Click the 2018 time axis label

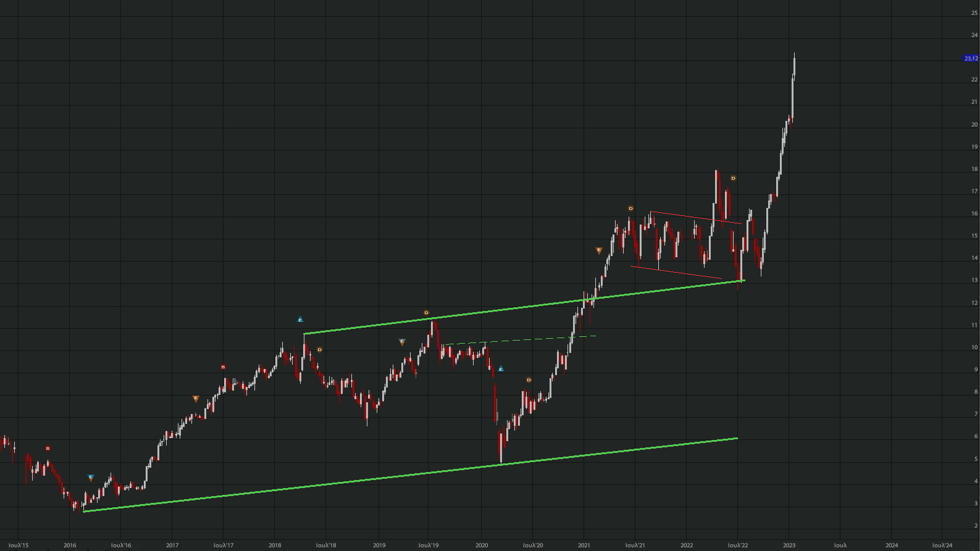275,545
